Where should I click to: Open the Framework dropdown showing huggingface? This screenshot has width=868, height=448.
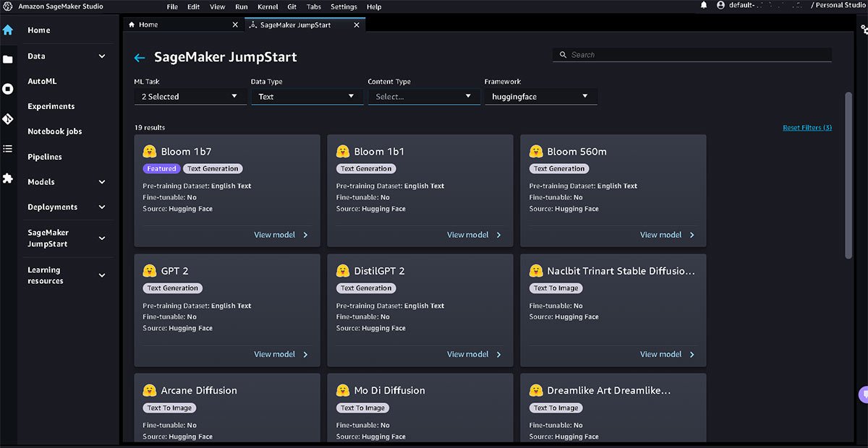click(x=540, y=96)
